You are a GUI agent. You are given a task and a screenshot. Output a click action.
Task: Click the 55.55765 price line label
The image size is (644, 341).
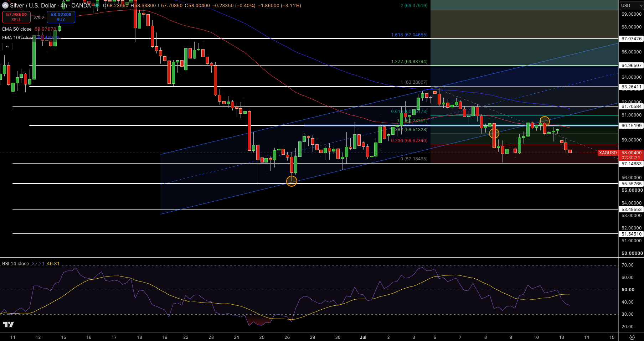click(631, 184)
